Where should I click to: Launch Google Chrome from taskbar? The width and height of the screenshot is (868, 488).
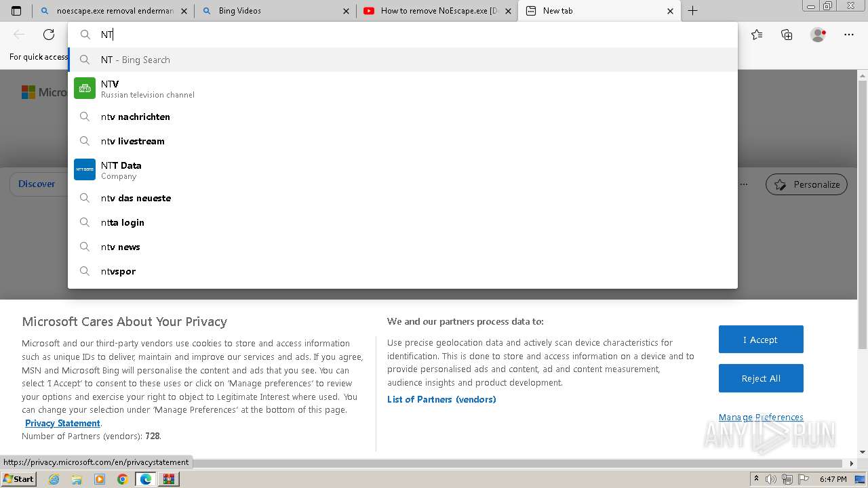(x=123, y=479)
